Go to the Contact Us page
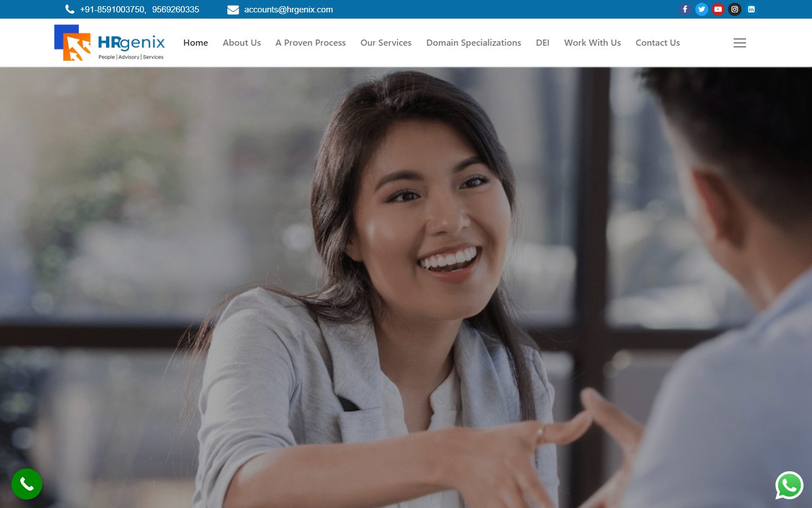 coord(657,43)
